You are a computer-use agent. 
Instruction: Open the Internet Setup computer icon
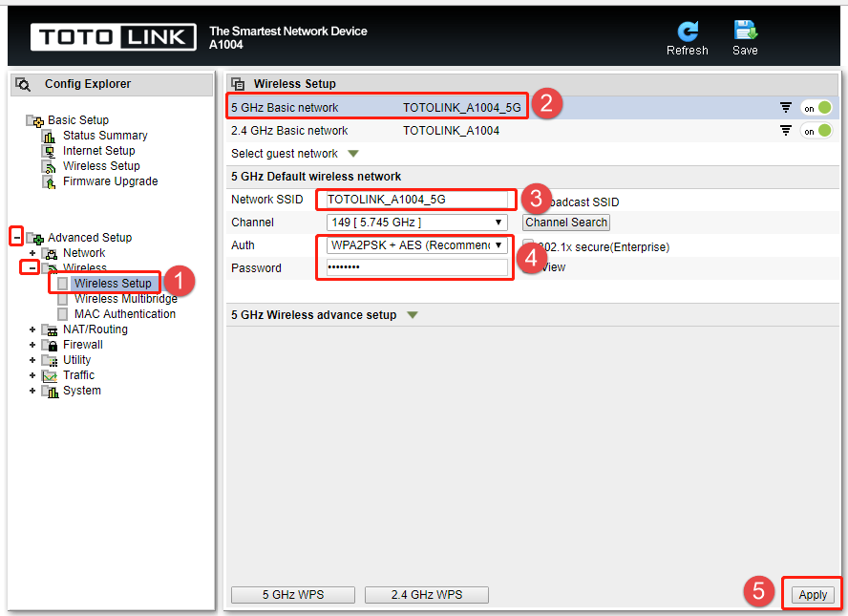click(x=50, y=151)
